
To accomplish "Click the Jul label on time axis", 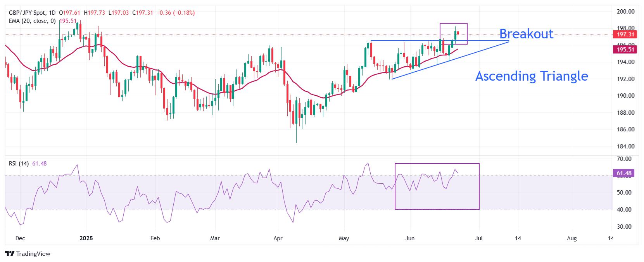I will click(479, 238).
